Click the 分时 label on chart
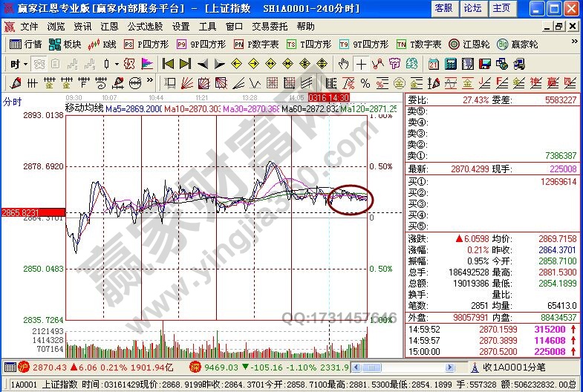This screenshot has width=583, height=392. [x=12, y=101]
